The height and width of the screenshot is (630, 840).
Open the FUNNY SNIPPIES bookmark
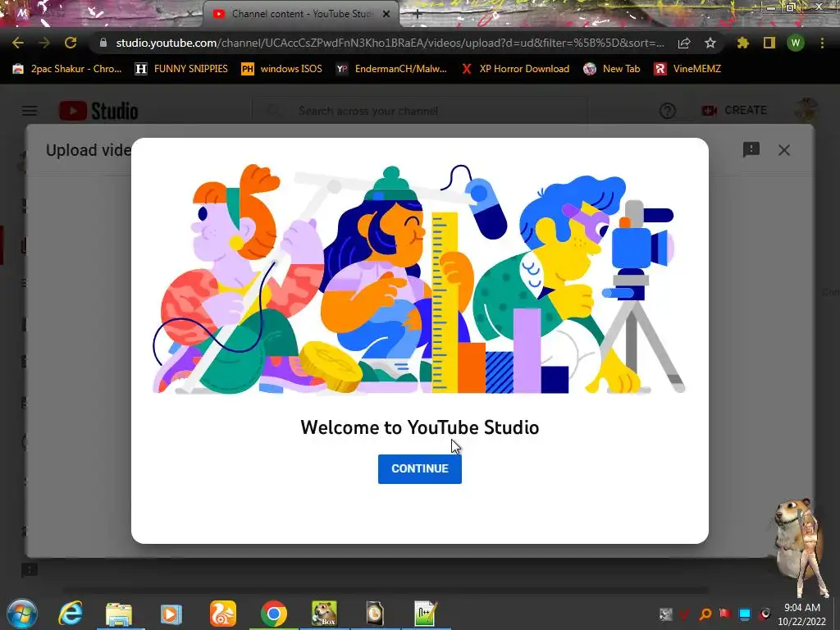(181, 69)
